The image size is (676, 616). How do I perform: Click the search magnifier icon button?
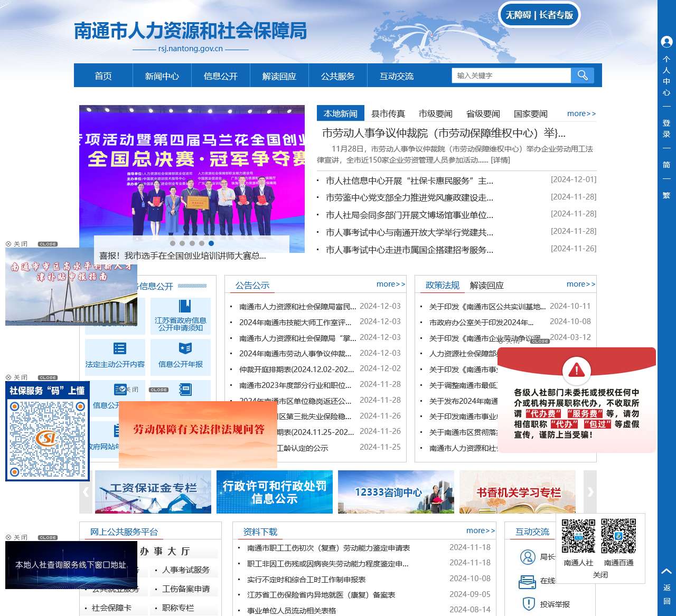click(x=583, y=75)
